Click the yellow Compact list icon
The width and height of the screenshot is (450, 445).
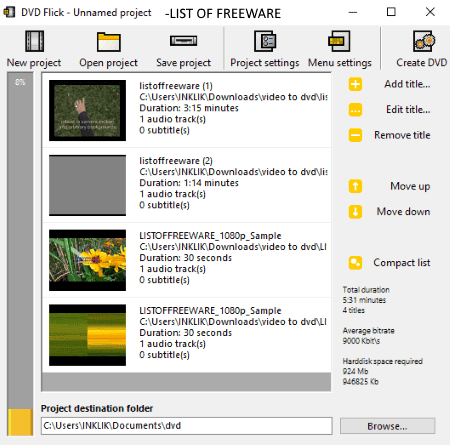pos(355,263)
